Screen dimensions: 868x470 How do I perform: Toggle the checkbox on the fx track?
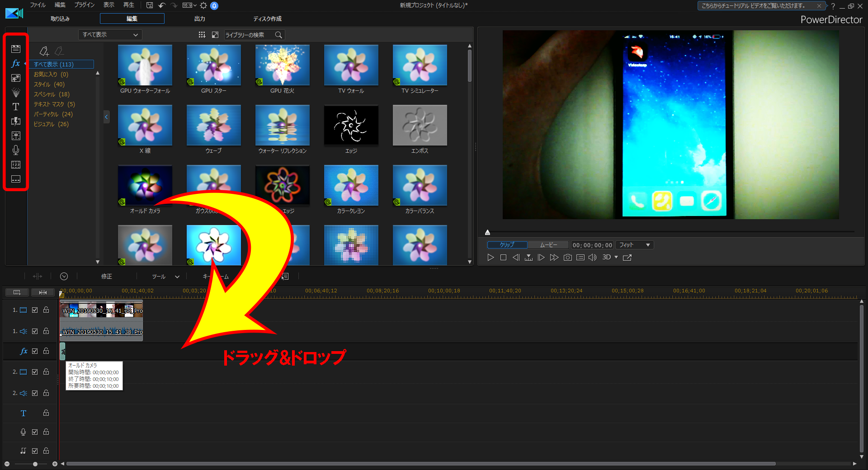[x=34, y=351]
